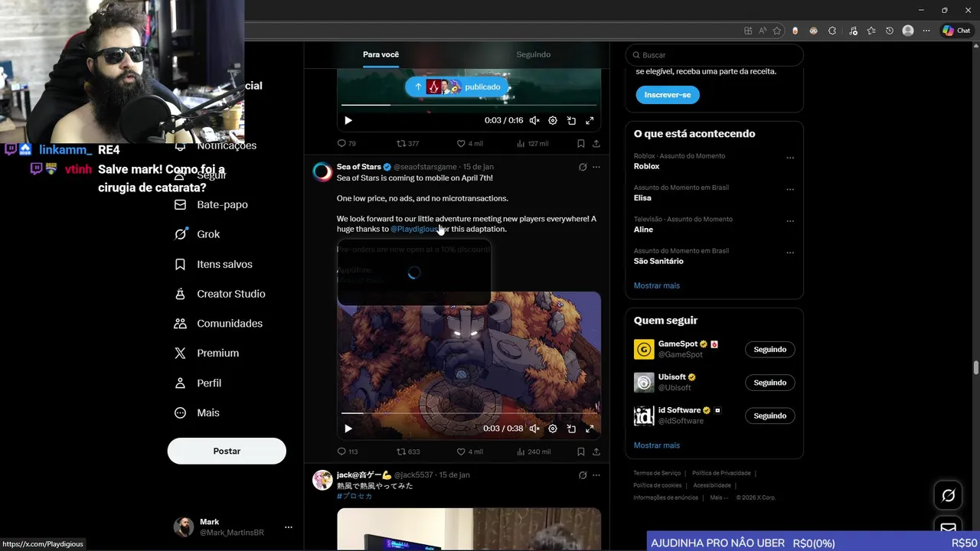The height and width of the screenshot is (551, 980).
Task: Share the Sea of Stars post
Action: [x=596, y=452]
